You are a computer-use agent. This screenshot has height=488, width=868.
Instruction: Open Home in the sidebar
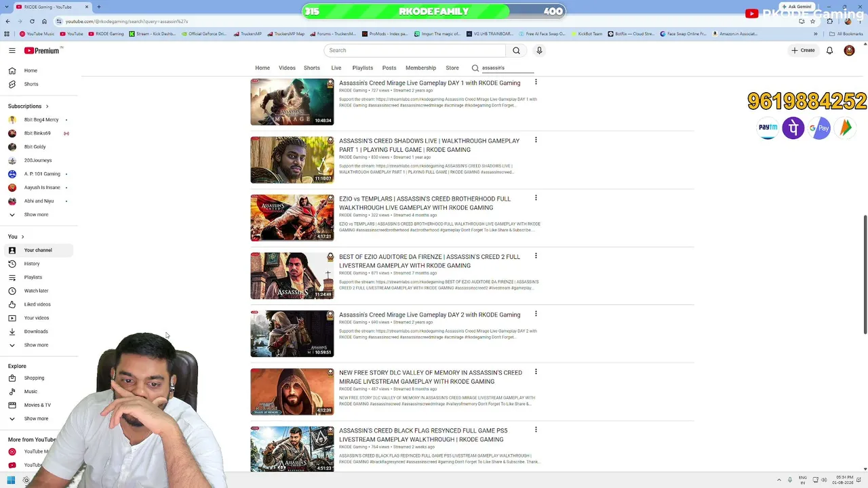pyautogui.click(x=31, y=70)
